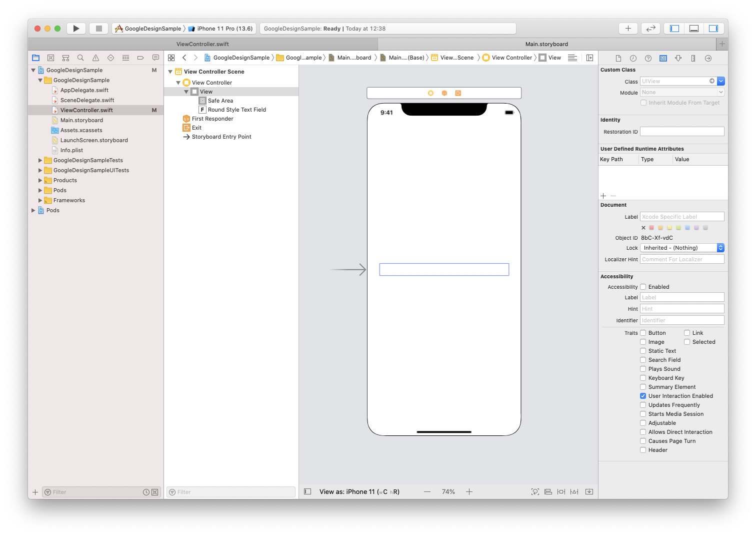Screen dimensions: 756x536
Task: Open the Library plus button in toolbar
Action: [628, 29]
